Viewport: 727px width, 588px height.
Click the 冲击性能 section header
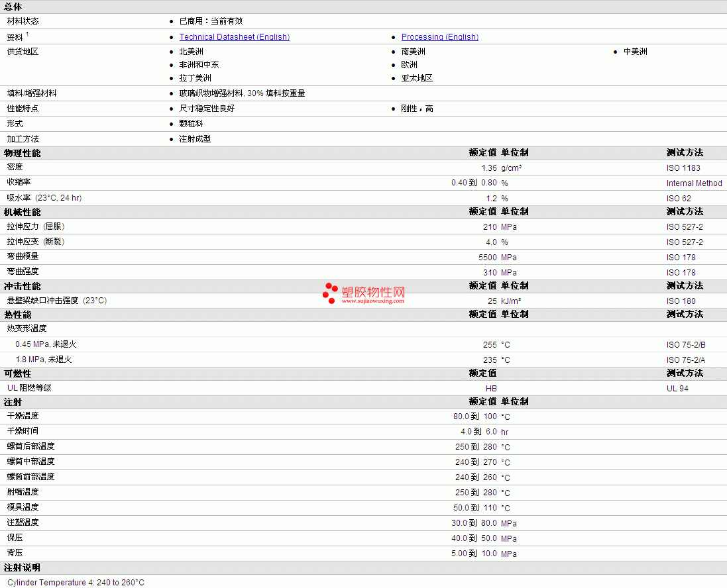(x=23, y=286)
